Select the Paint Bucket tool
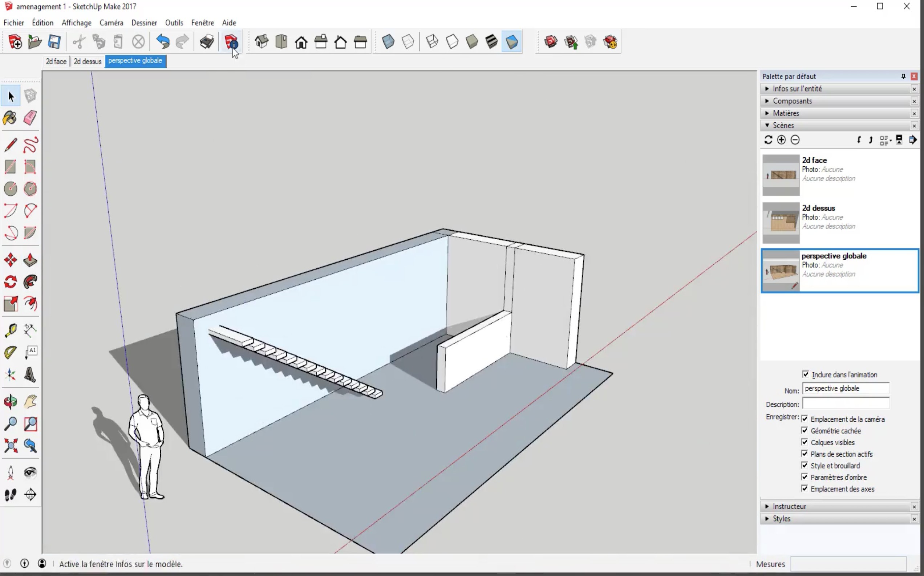Image resolution: width=924 pixels, height=576 pixels. [x=9, y=118]
